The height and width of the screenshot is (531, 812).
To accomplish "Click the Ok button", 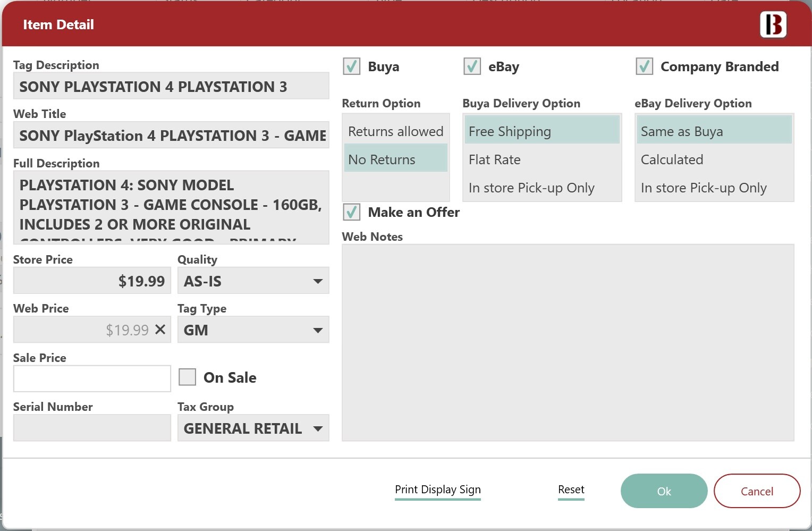I will pos(664,491).
